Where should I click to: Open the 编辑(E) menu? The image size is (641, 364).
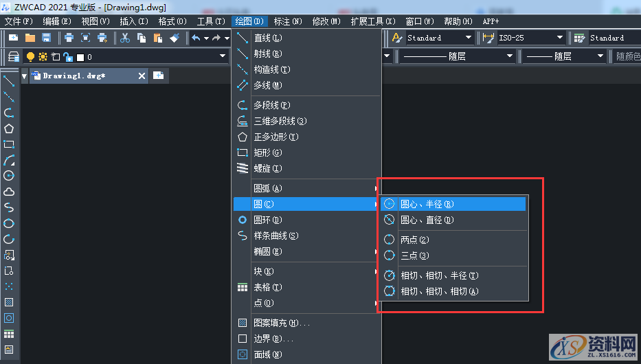(57, 21)
